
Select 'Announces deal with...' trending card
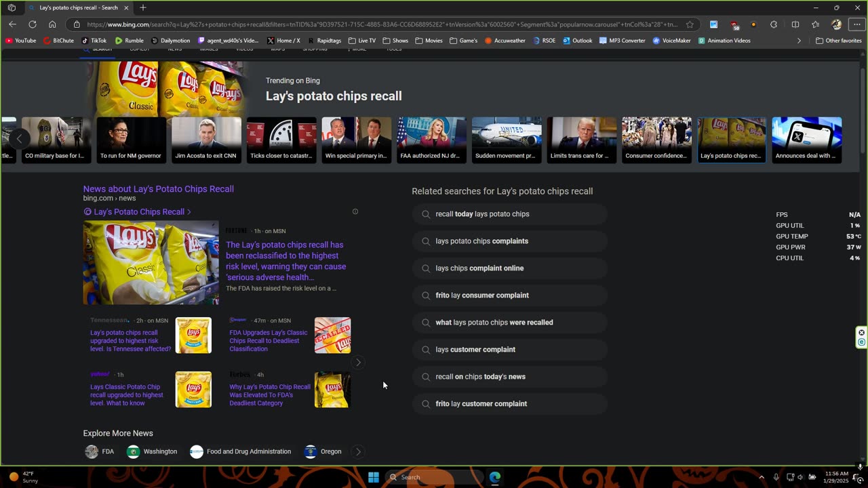(807, 140)
